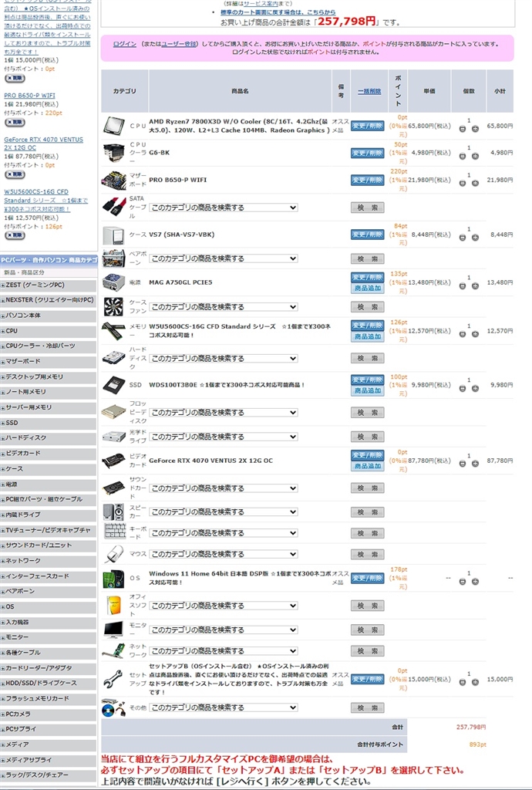The image size is (532, 790).
Task: Open the その他 product search dropdown
Action: 224,708
